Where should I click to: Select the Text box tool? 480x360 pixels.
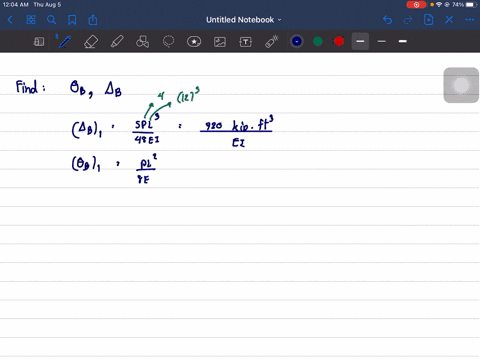pos(246,42)
